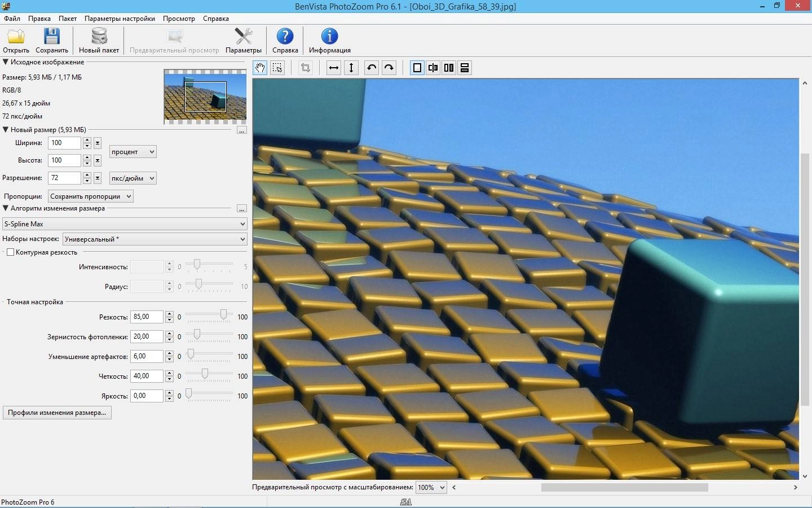
Task: Click the crop tool icon
Action: tap(306, 68)
